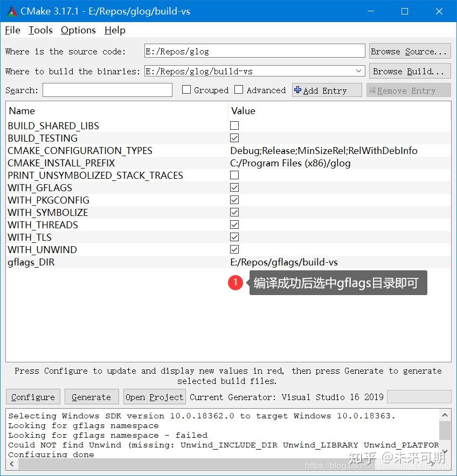Click the Remove Entry cross icon
Image resolution: width=457 pixels, height=476 pixels.
[373, 90]
